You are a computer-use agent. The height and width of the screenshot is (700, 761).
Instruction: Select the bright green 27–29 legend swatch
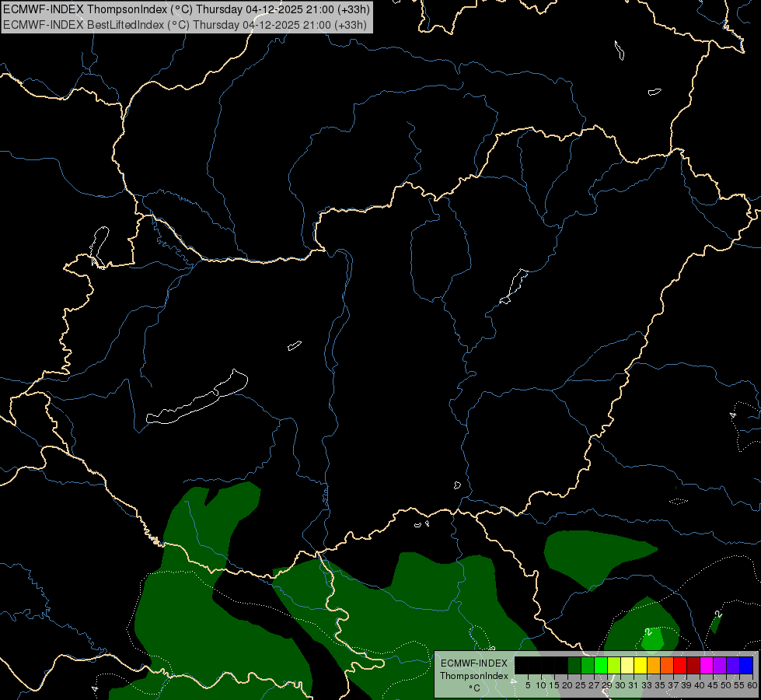pyautogui.click(x=601, y=665)
